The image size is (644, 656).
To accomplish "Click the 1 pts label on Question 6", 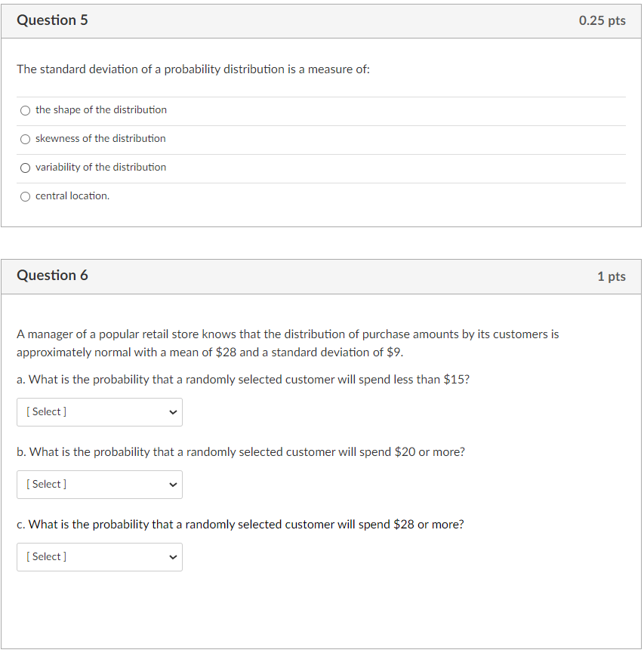I will pos(612,276).
